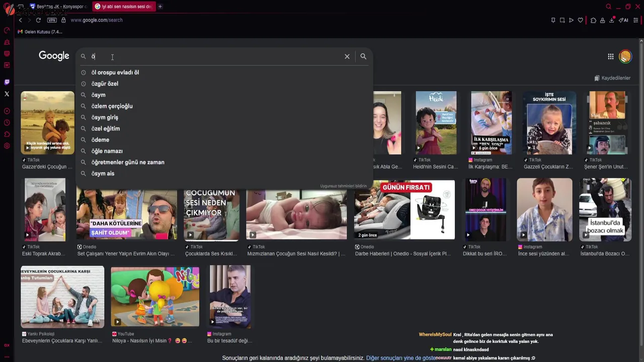Open Easy Setup menu icon
The image size is (644, 362).
click(636, 20)
